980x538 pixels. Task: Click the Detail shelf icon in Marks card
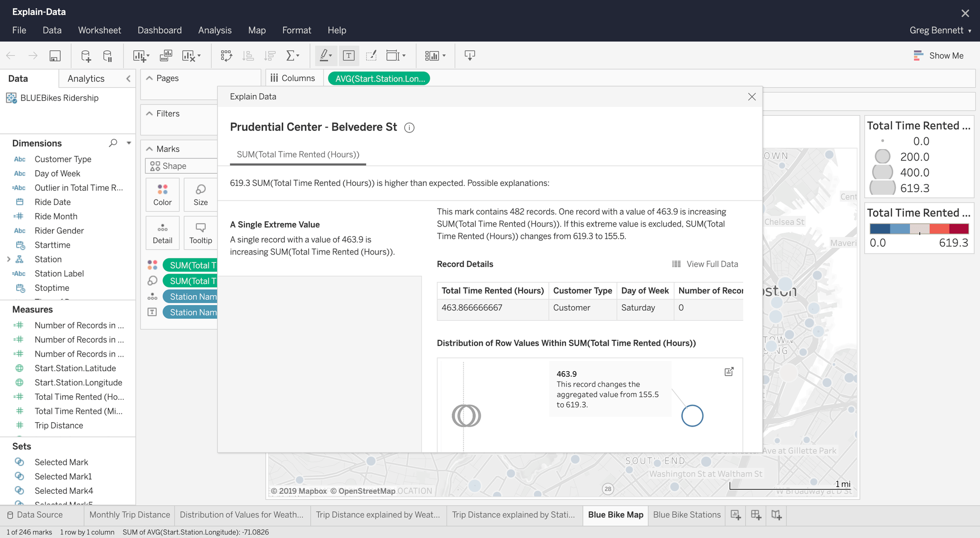click(x=162, y=232)
